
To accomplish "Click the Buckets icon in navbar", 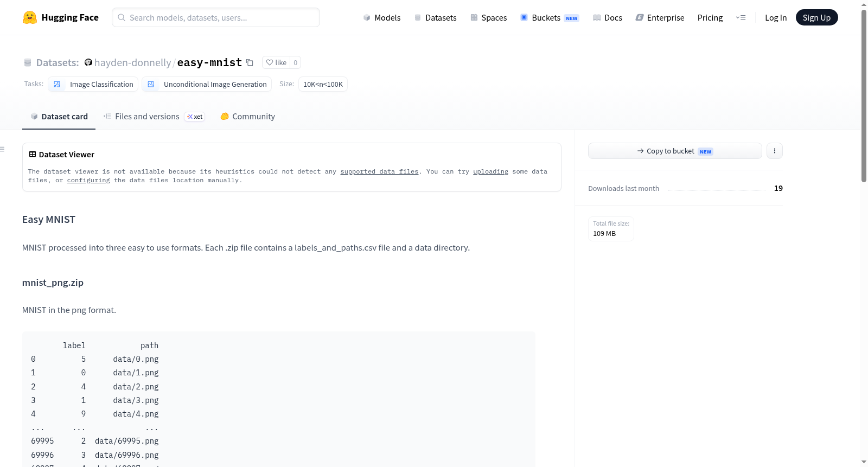I will point(524,17).
